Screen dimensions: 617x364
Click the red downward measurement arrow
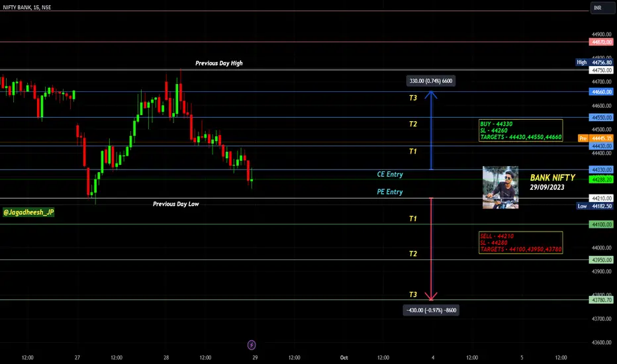431,249
